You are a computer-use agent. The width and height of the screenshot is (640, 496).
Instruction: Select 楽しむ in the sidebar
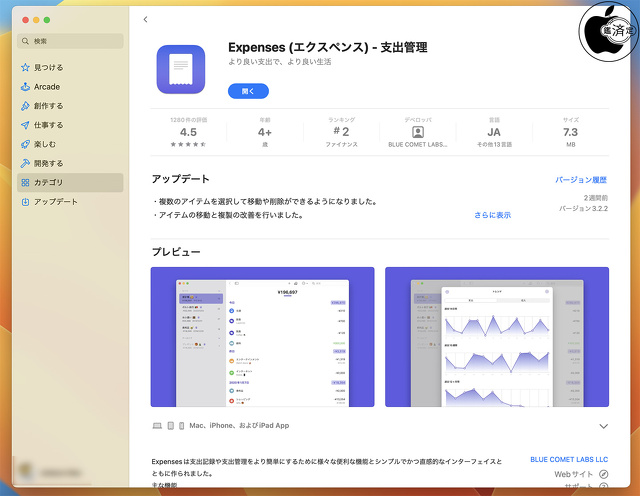point(70,144)
